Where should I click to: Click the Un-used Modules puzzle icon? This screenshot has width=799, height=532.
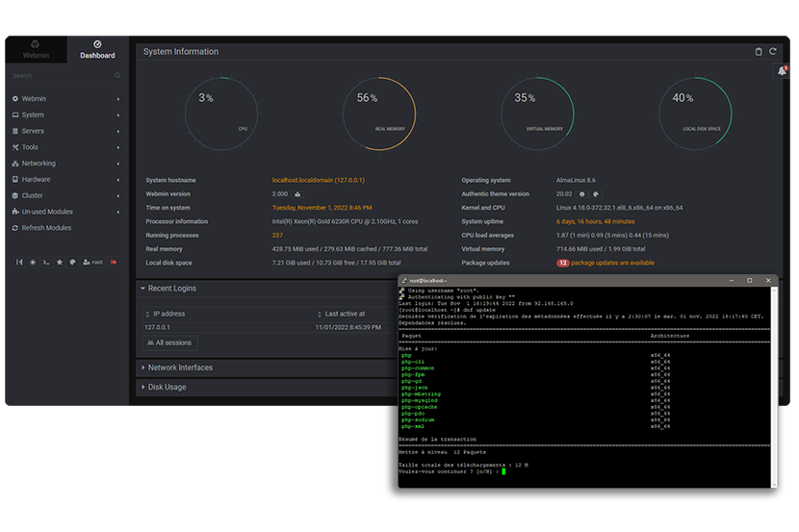point(15,212)
